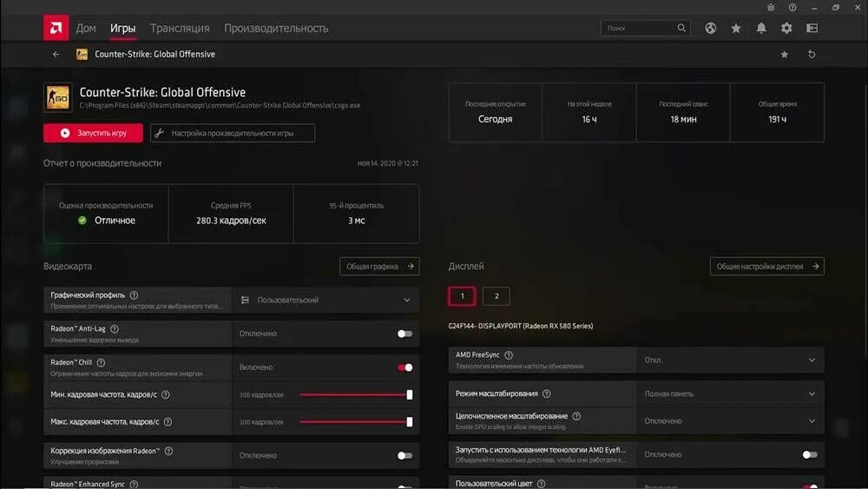868x489 pixels.
Task: Show help for Radeon Enhanced Sync
Action: point(134,485)
